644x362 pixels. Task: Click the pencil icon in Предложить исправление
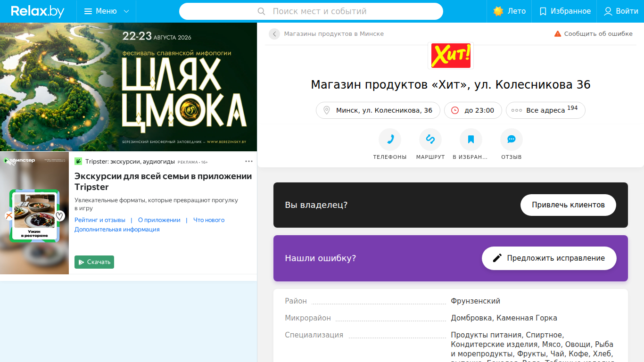tap(497, 258)
